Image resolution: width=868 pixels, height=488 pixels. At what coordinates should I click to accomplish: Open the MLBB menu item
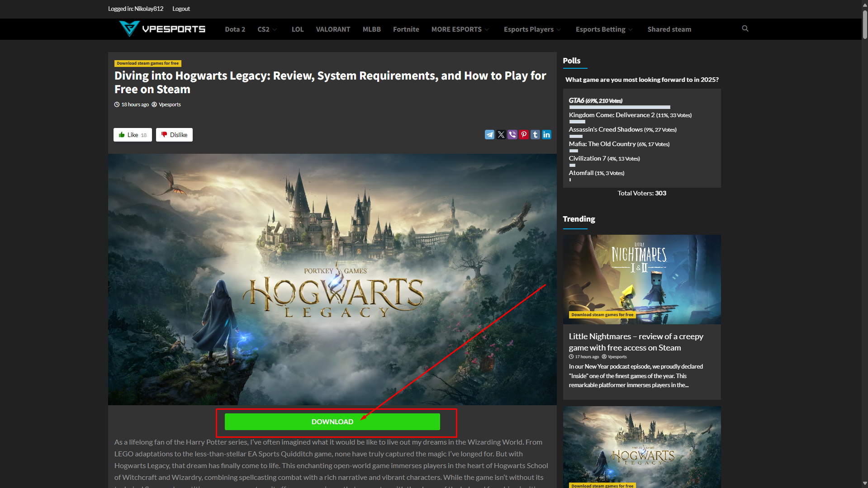click(x=371, y=29)
